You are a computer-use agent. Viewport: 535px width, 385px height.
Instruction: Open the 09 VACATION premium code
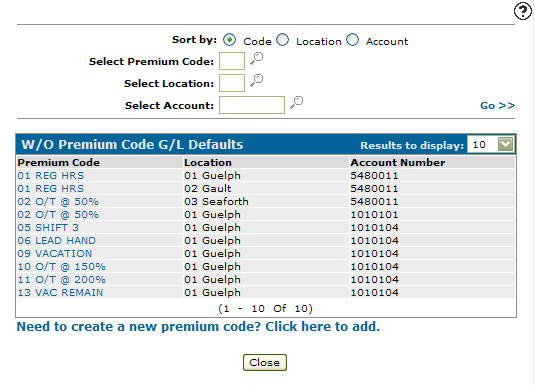55,253
